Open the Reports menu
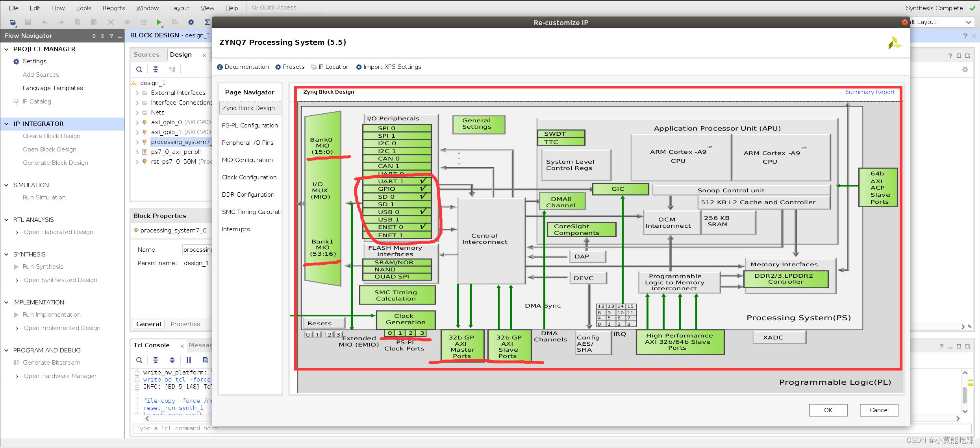 [113, 8]
